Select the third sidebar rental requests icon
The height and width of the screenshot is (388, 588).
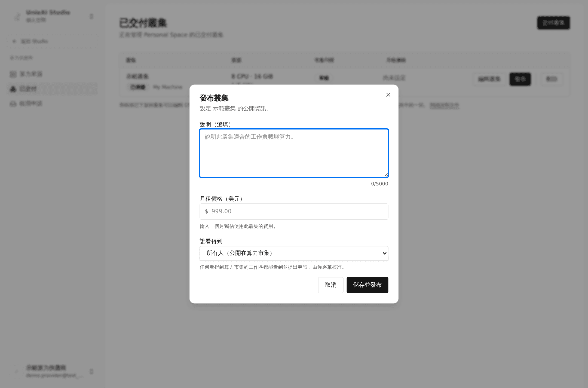click(13, 103)
